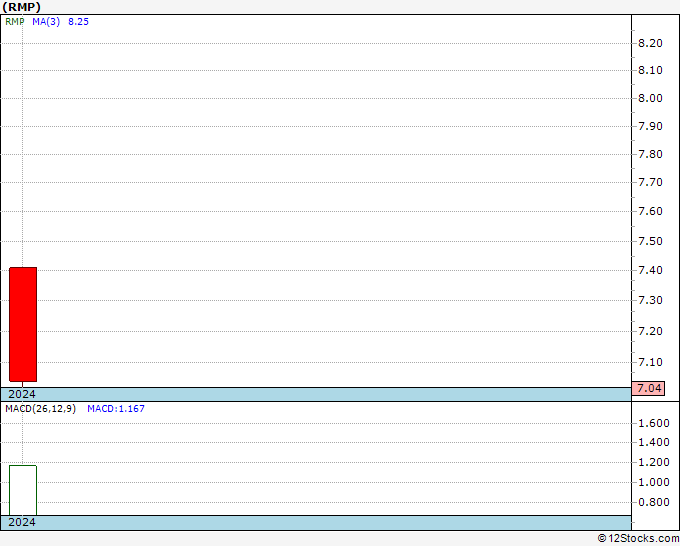Image resolution: width=680 pixels, height=546 pixels.
Task: Click the 7.10 price axis label
Action: tap(650, 362)
